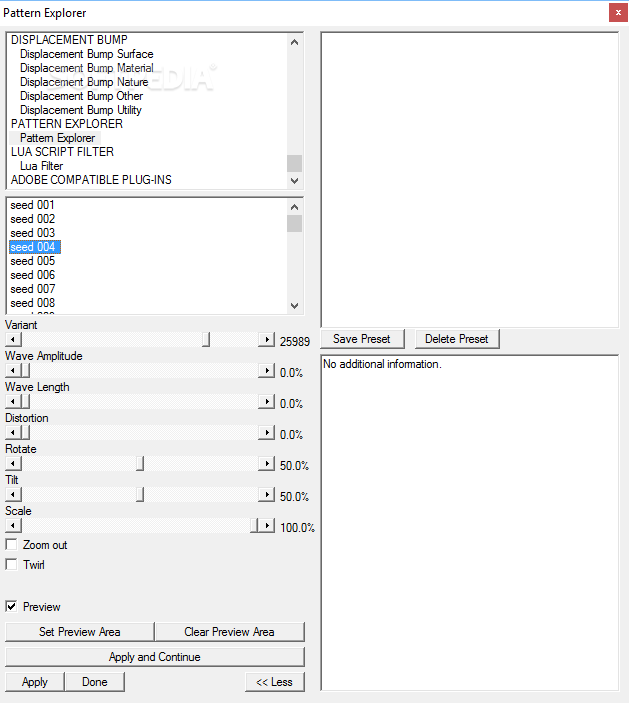Image resolution: width=629 pixels, height=703 pixels.
Task: Select Displacement Bump Surface filter
Action: tap(87, 54)
